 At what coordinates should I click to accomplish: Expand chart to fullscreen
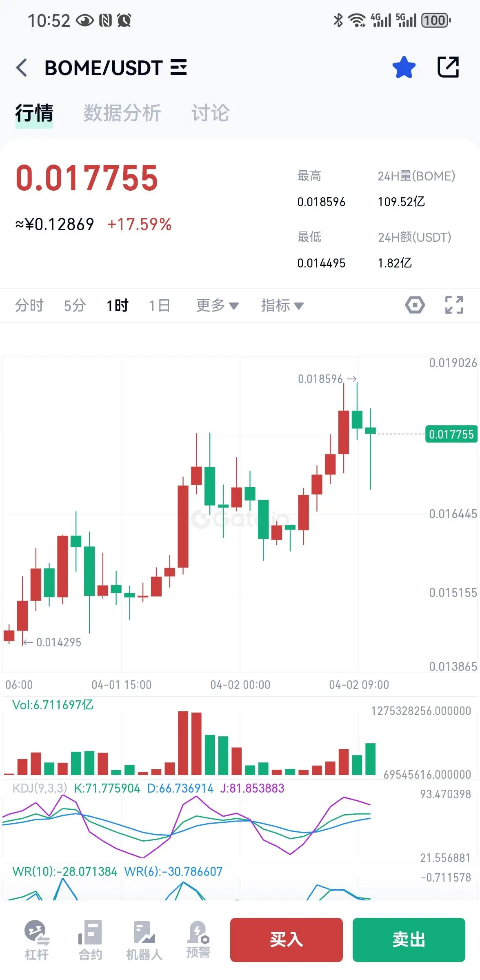454,305
